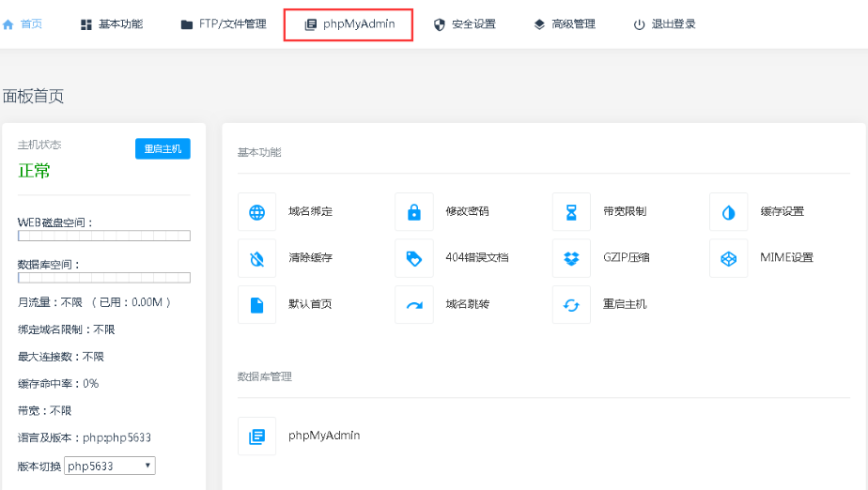The image size is (868, 490).
Task: Click the 面板首页 heading
Action: tap(33, 97)
